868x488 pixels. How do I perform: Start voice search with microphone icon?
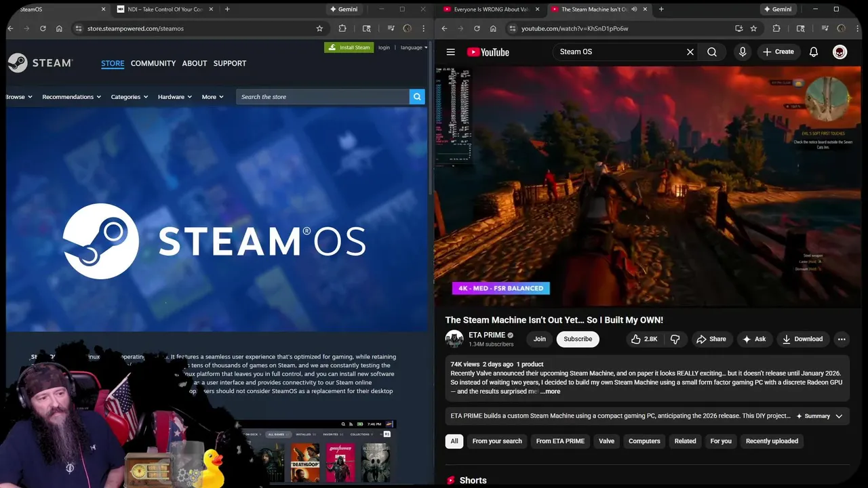point(743,52)
